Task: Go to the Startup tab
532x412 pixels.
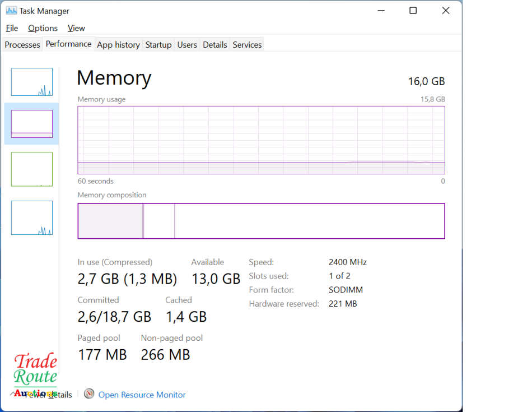Action: click(158, 45)
